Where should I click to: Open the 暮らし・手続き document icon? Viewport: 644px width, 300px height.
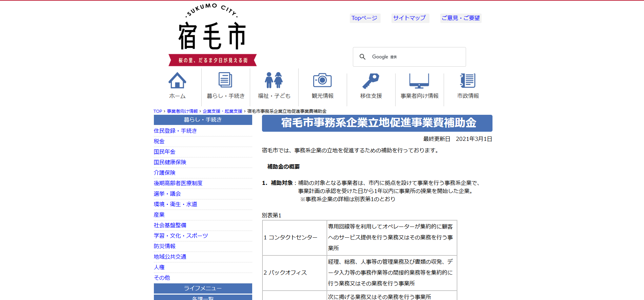225,80
